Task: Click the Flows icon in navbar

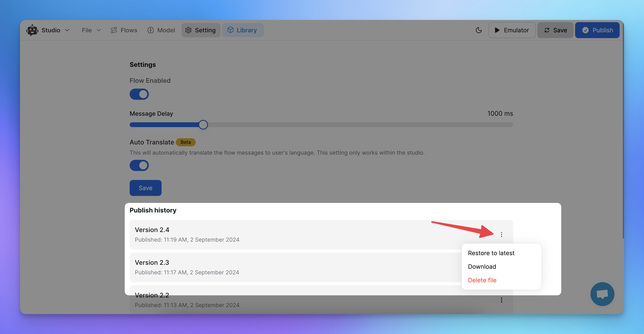Action: 114,30
